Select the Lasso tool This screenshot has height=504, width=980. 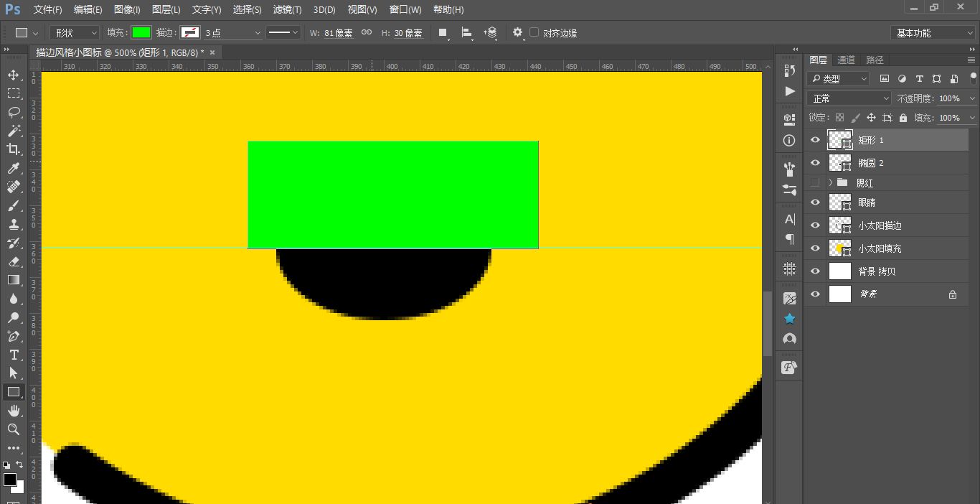point(13,112)
